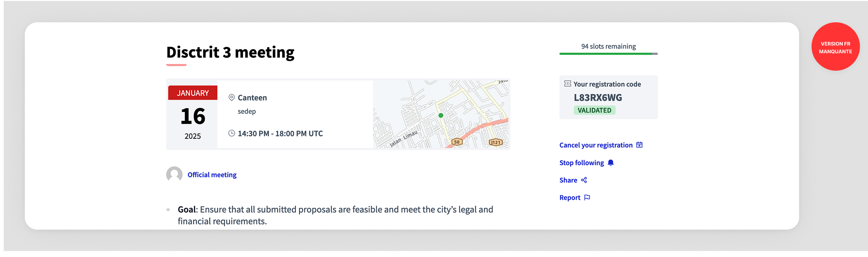Click the route 50 shield on map
Image resolution: width=868 pixels, height=257 pixels.
click(456, 142)
